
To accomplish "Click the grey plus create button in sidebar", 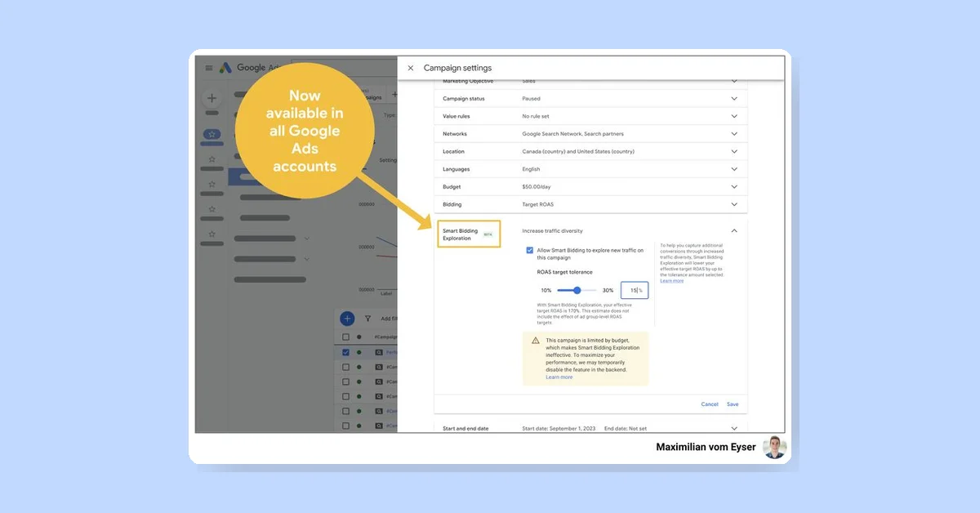I will [212, 98].
